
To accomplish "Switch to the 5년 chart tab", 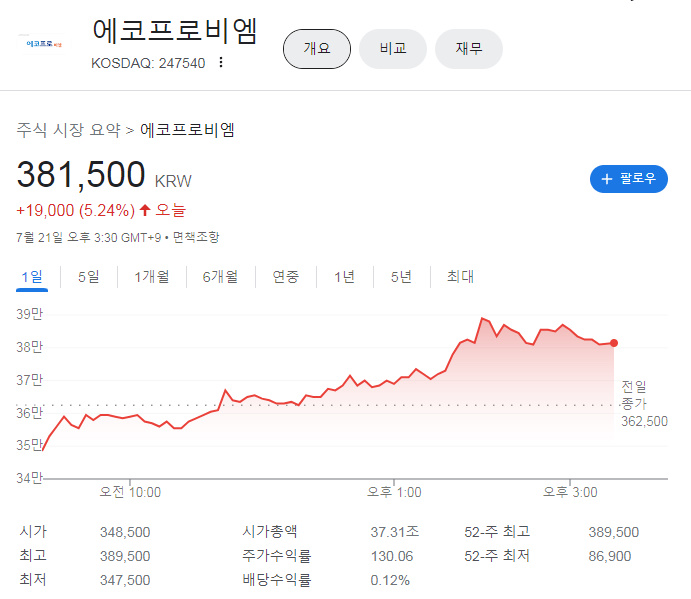I will [x=401, y=277].
